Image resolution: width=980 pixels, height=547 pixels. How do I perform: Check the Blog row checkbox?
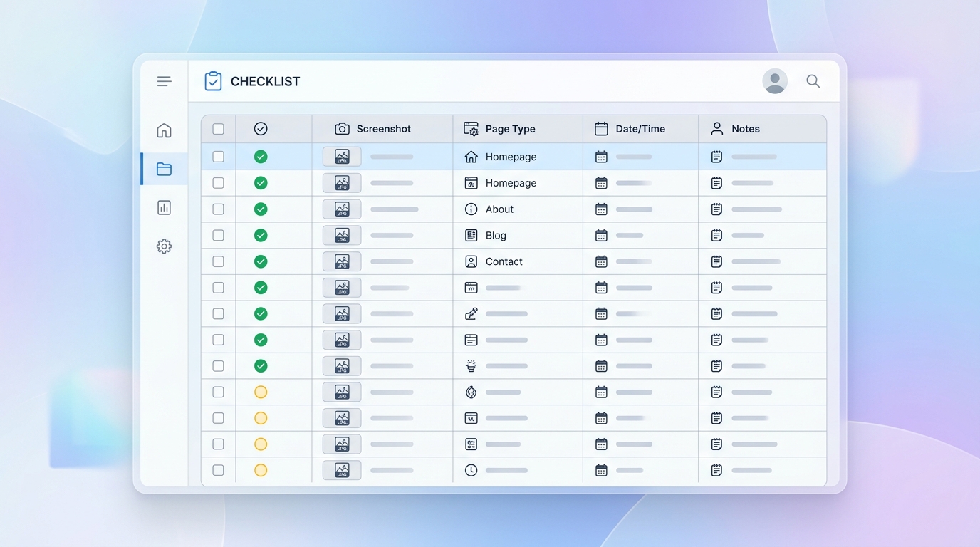218,235
